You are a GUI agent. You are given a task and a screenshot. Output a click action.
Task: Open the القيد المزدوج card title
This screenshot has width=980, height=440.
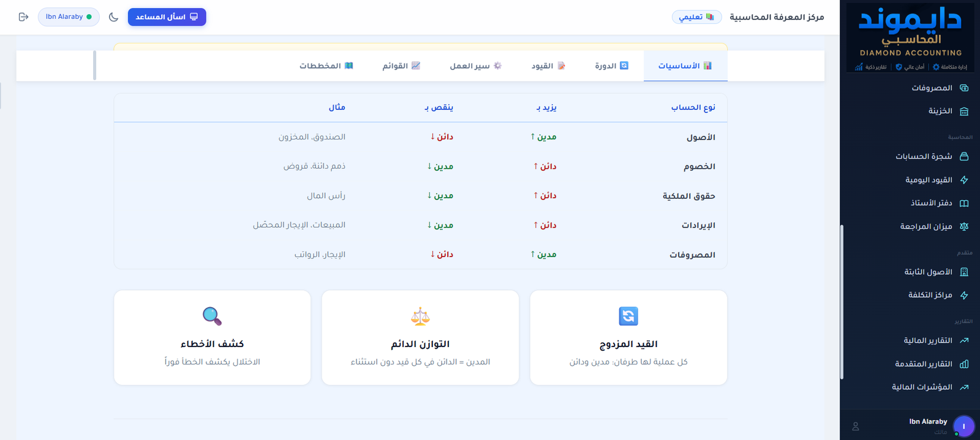[x=628, y=344]
